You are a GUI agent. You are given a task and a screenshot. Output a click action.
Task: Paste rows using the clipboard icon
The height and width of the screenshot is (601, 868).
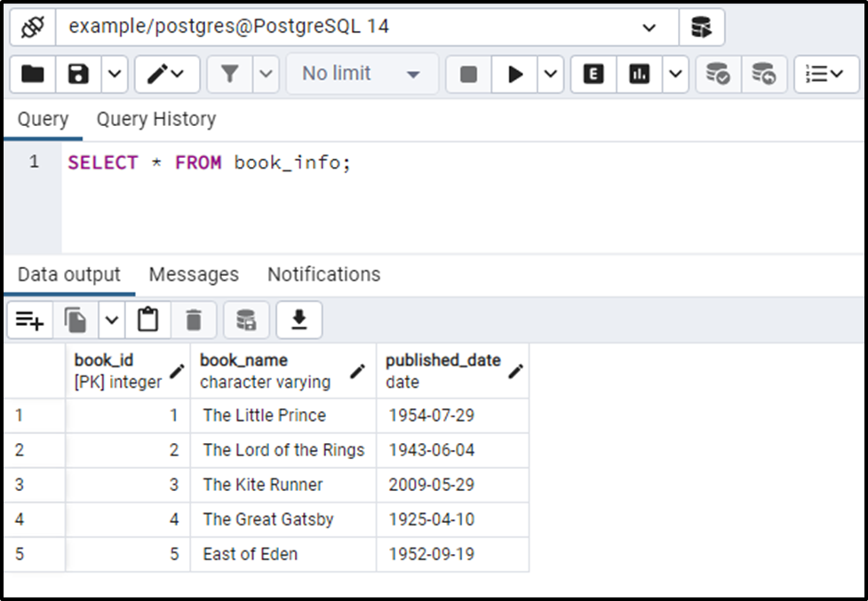click(147, 320)
